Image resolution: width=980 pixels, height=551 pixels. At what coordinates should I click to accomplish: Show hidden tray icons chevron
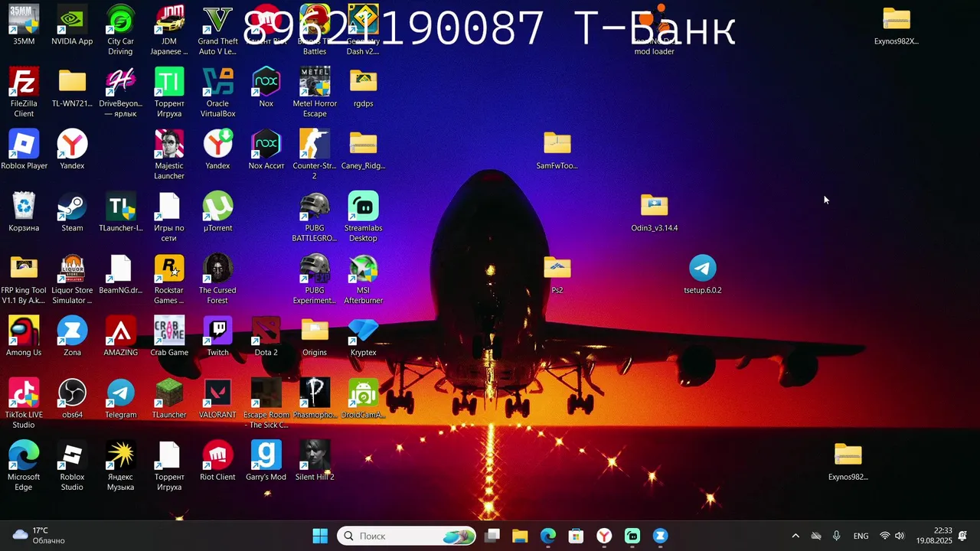(795, 536)
